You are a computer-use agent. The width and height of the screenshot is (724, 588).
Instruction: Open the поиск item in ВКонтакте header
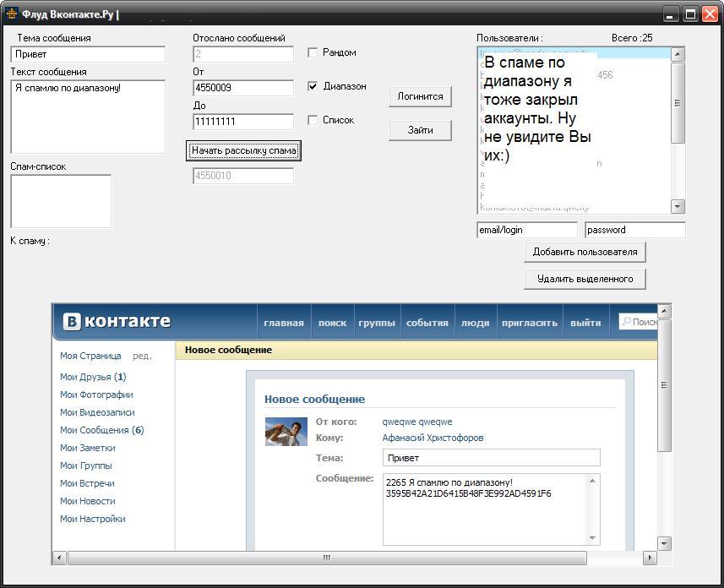pyautogui.click(x=333, y=323)
